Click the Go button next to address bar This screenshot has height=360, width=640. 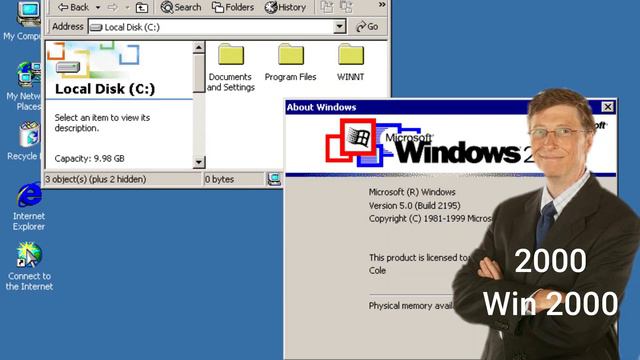(367, 27)
